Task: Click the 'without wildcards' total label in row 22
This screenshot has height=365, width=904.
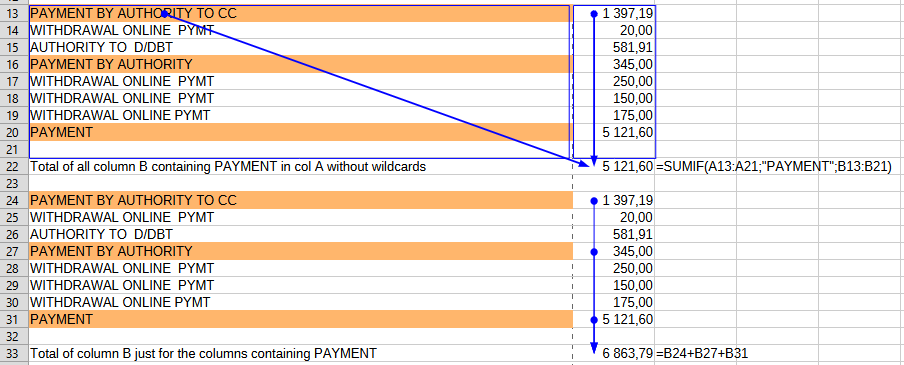Action: [x=228, y=167]
